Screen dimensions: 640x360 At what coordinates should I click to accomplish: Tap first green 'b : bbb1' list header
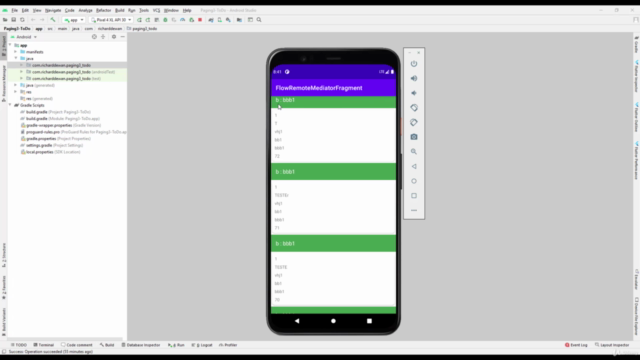(333, 102)
